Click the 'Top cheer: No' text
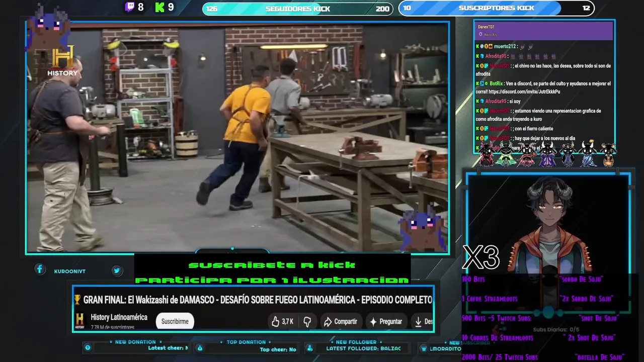The height and width of the screenshot is (362, 644). [x=278, y=349]
